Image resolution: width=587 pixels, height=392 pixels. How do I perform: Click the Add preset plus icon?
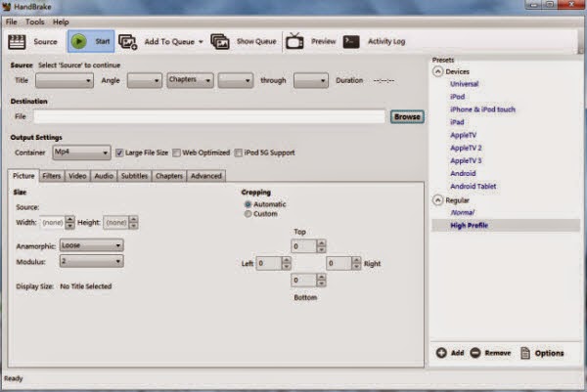(x=441, y=353)
